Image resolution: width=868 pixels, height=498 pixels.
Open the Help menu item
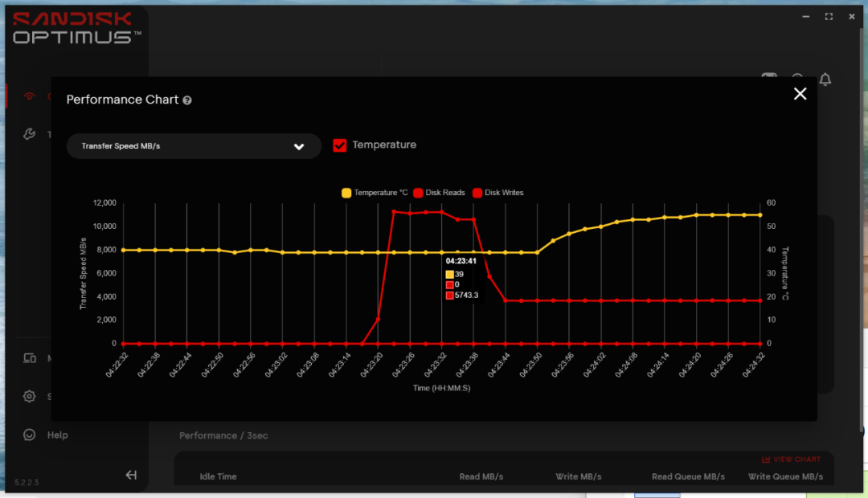click(x=58, y=435)
